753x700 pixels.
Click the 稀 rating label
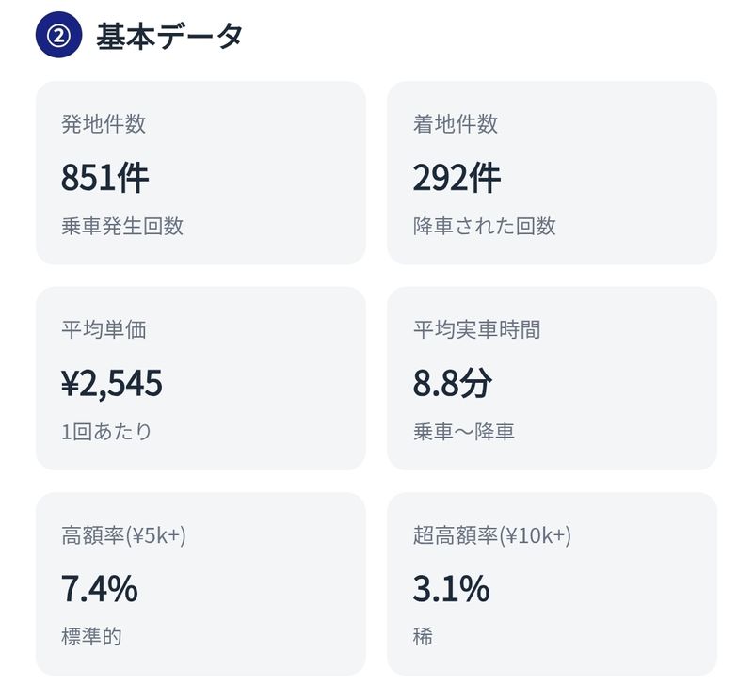[x=423, y=637]
